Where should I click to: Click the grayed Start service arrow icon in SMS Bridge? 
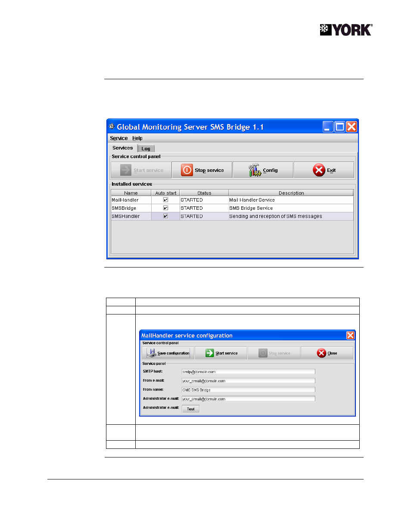pyautogui.click(x=126, y=170)
